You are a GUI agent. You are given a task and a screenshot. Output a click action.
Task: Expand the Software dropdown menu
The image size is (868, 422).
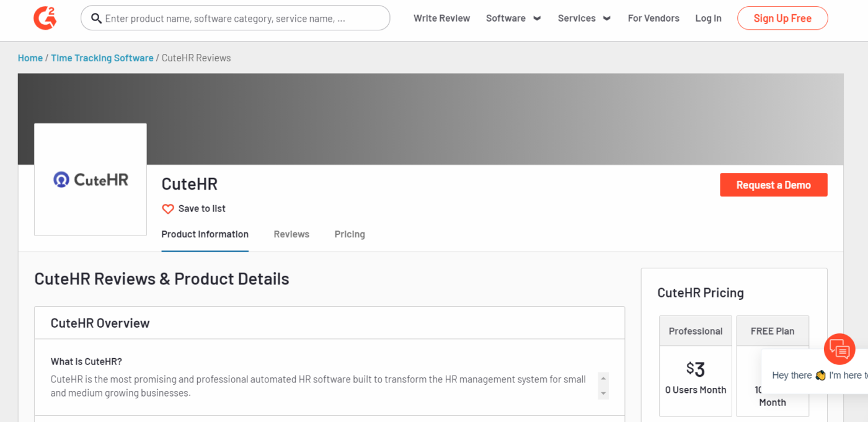pos(513,19)
